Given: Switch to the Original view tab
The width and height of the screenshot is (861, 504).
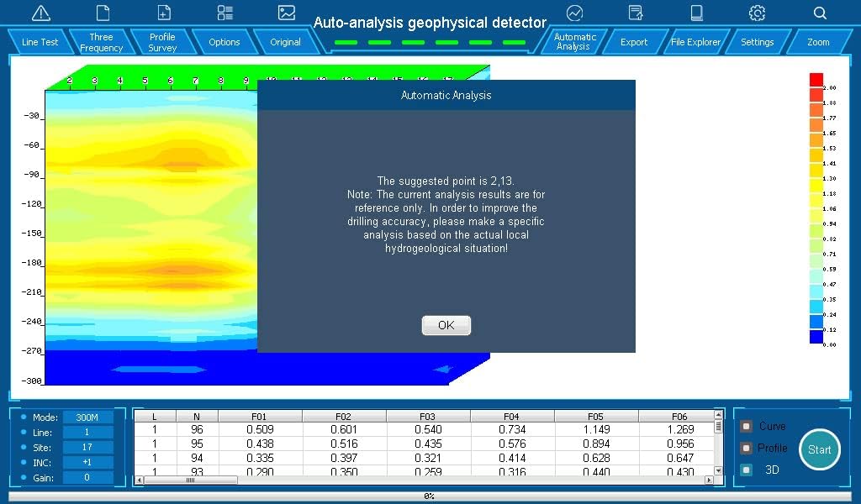Looking at the screenshot, I should point(285,41).
